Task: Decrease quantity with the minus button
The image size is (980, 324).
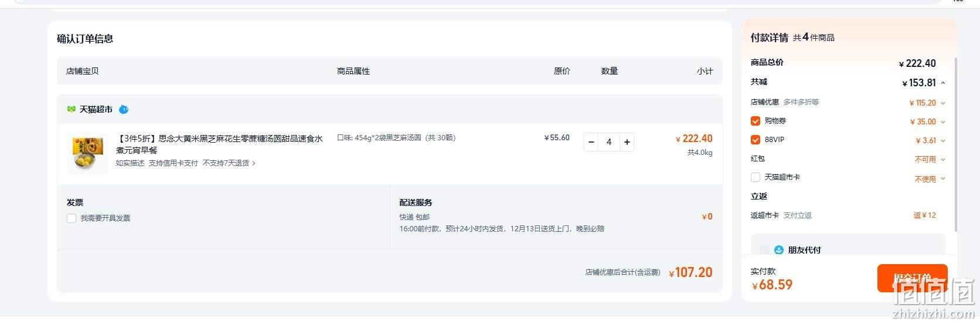Action: (591, 142)
